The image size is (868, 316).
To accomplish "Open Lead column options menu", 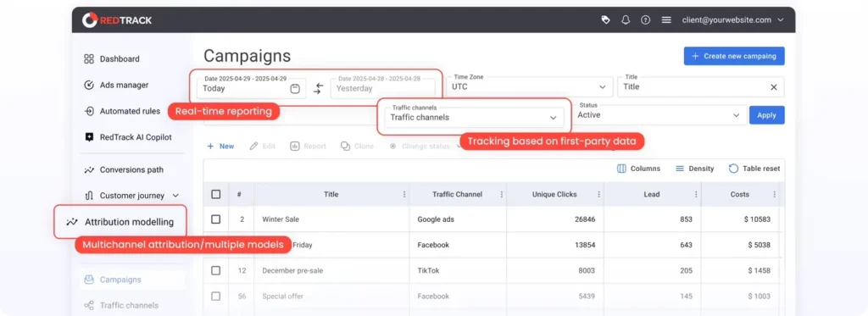I will [697, 194].
